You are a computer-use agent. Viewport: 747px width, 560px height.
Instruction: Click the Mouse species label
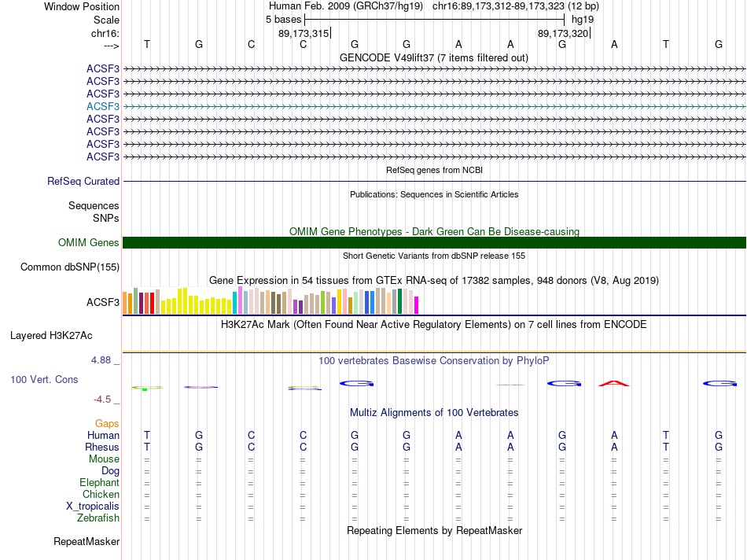tap(104, 459)
